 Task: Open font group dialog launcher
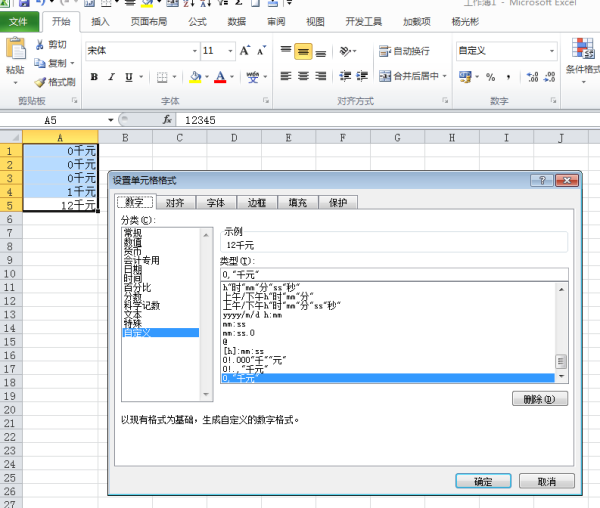coord(266,101)
